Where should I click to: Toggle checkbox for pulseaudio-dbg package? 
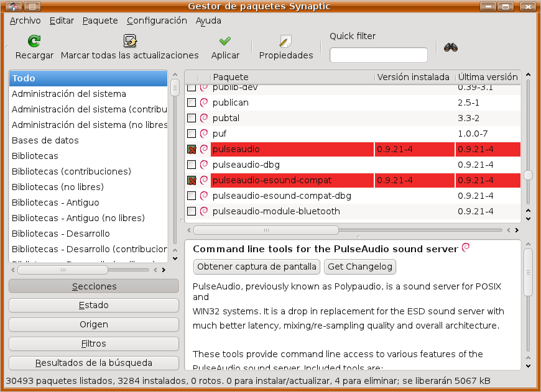192,165
